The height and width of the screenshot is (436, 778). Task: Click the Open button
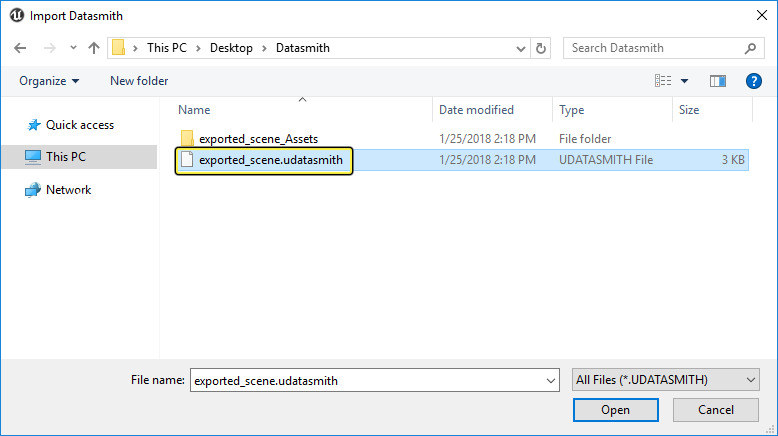point(616,410)
